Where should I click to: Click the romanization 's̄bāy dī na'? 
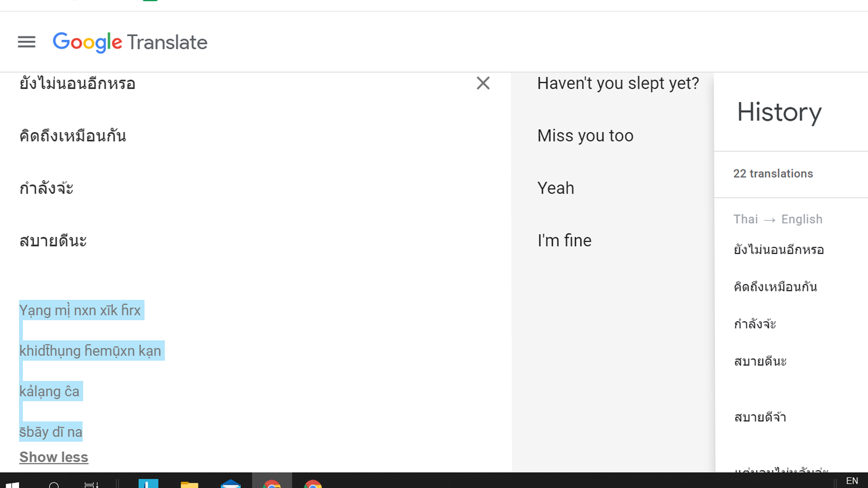click(51, 432)
